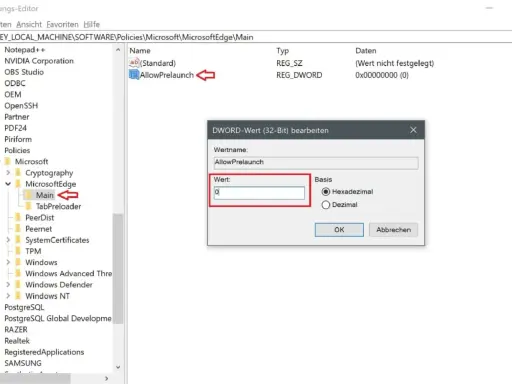Click tree scrollbar down arrow

tap(118, 367)
